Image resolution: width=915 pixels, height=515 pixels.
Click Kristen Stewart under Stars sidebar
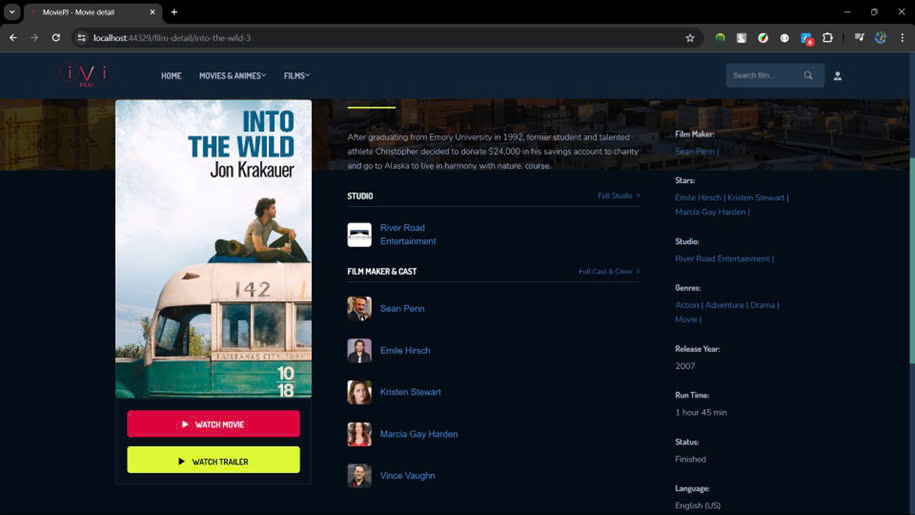click(756, 198)
